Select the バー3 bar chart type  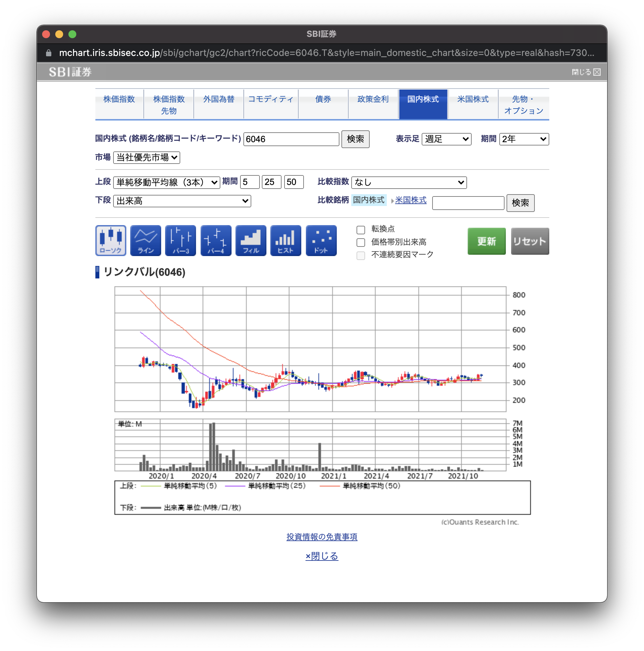[181, 241]
